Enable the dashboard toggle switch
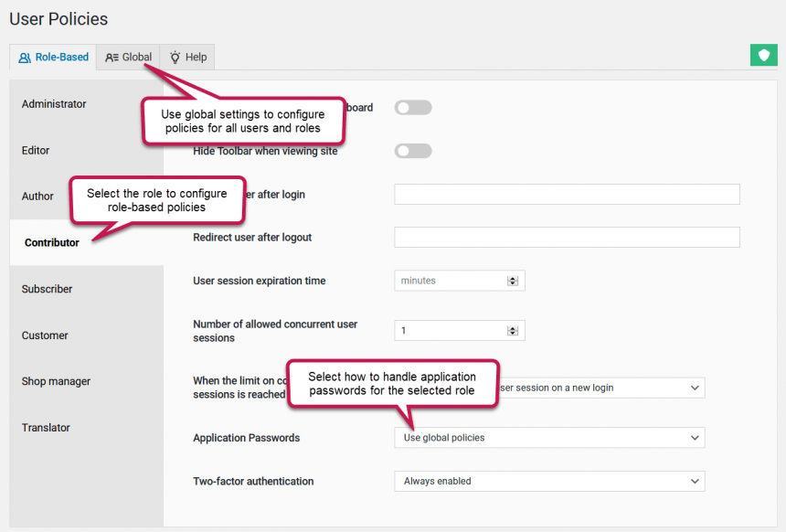786x532 pixels. pos(413,107)
